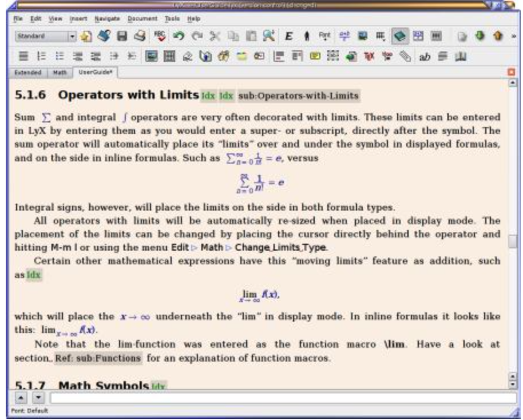523x420 pixels.
Task: Click the decrease depth arrow icon
Action: 132,56
